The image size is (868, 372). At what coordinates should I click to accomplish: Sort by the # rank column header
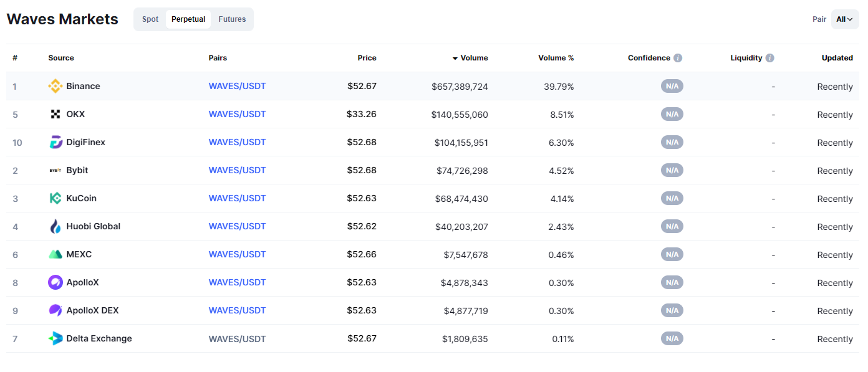tap(15, 58)
